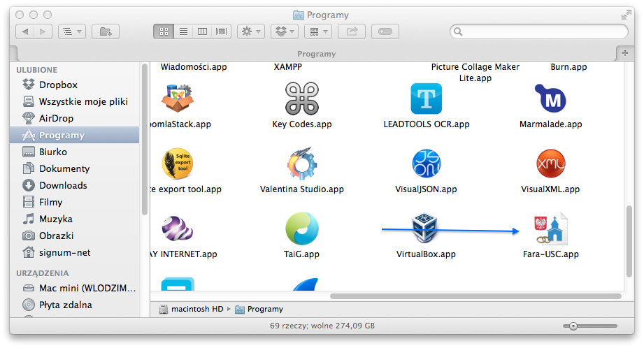
Task: Go to Dokumenty in the sidebar
Action: pos(76,168)
